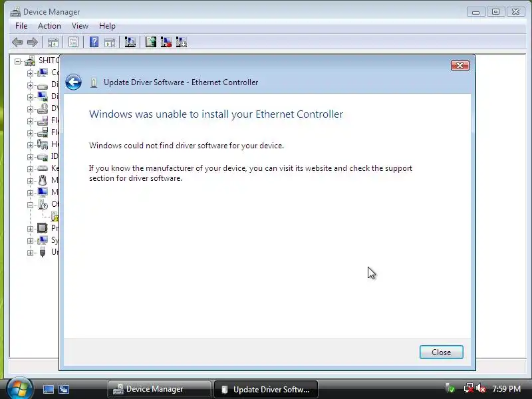Click the Safely Remove Hardware tray icon
Image resolution: width=532 pixels, height=399 pixels.
[x=450, y=388]
